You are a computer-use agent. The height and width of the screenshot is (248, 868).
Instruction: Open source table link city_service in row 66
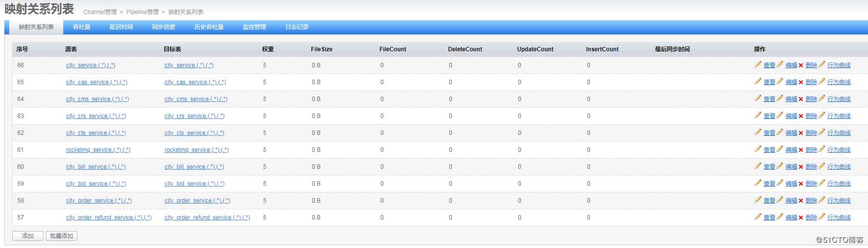tap(91, 65)
